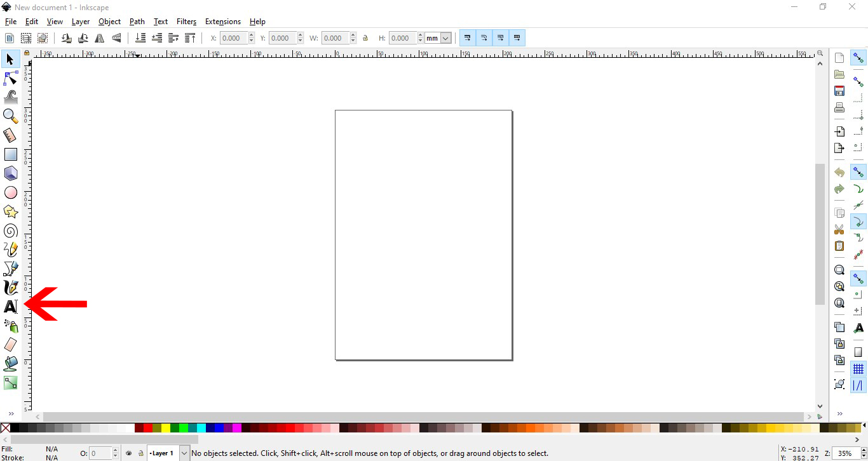Click the open document folder icon
868x461 pixels.
tap(839, 74)
